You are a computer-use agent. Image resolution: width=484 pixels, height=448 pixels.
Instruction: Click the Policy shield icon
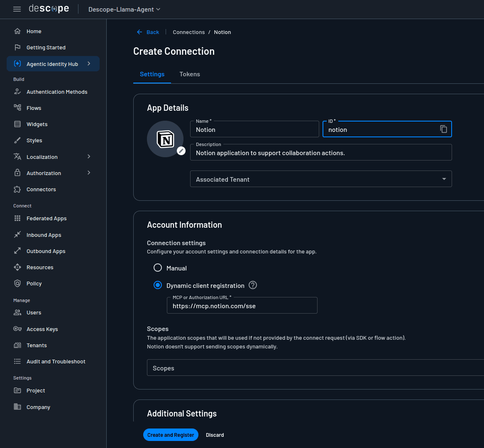(x=17, y=284)
